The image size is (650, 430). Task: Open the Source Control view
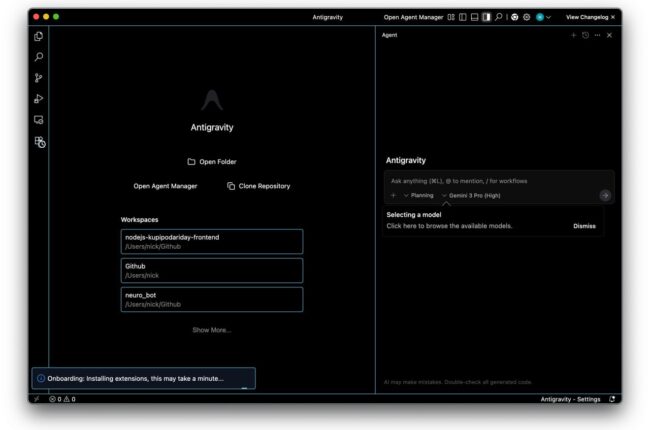[x=39, y=78]
